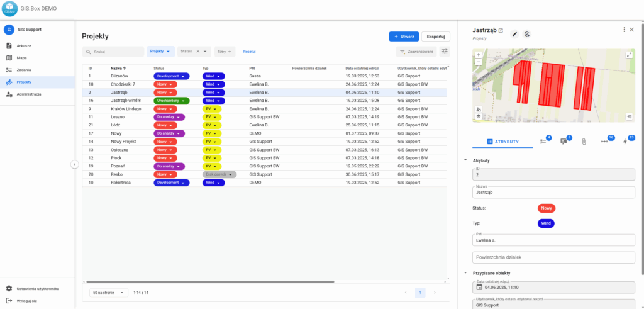Viewport: 644px width, 309px height.
Task: Click the pencil edit icon beside Jastrząb
Action: (514, 33)
